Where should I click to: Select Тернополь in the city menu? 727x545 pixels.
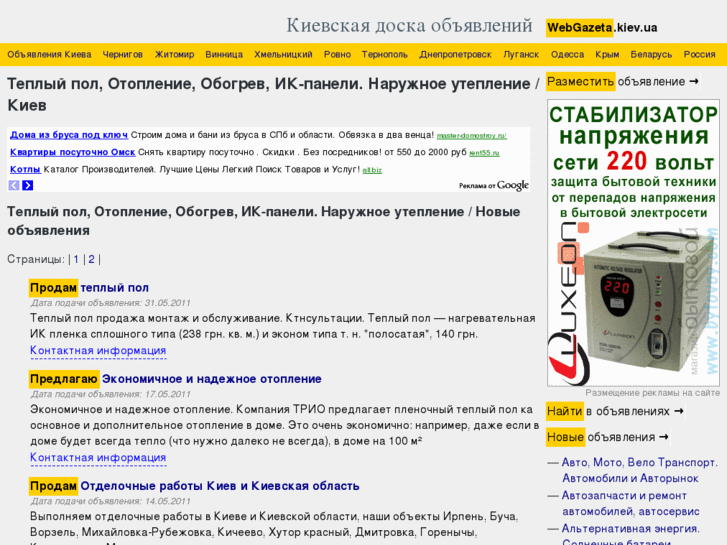pyautogui.click(x=385, y=54)
